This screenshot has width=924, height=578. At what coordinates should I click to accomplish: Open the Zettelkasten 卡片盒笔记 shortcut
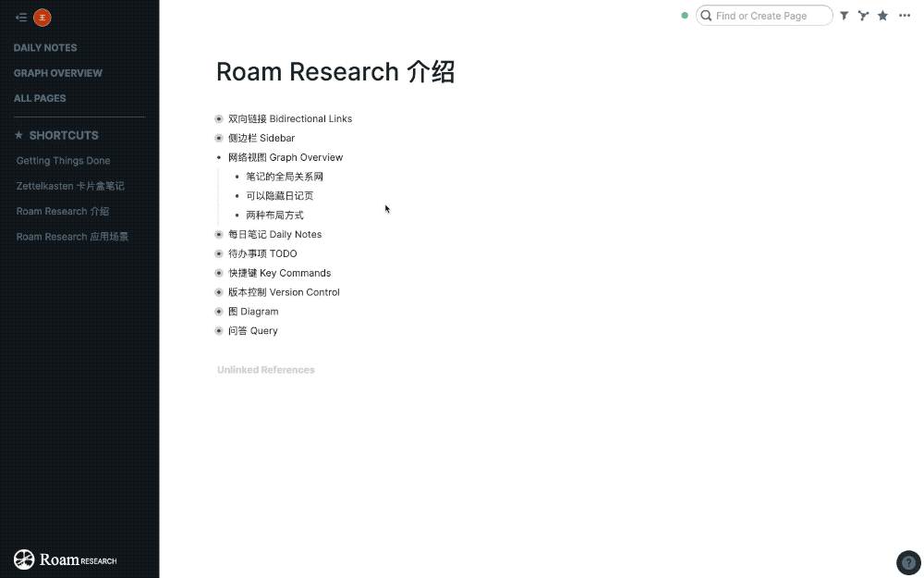click(70, 186)
